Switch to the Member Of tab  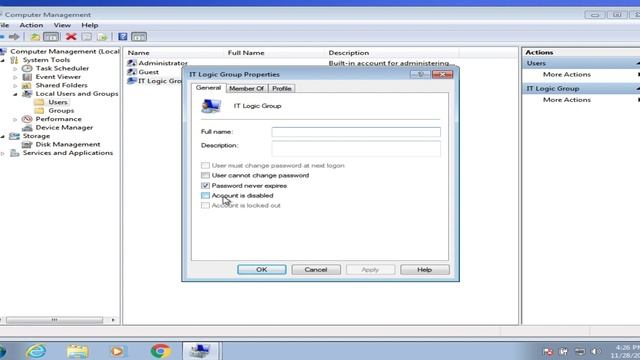click(246, 88)
